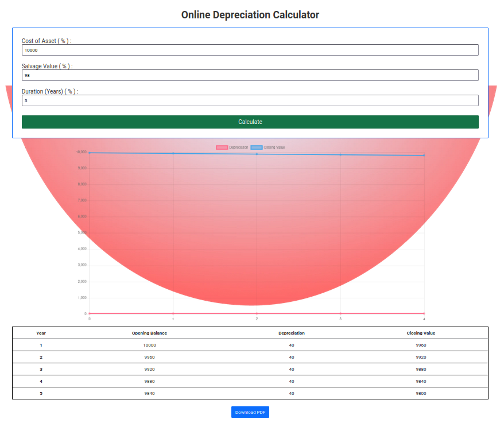504x431 pixels.
Task: Click the Cost of Asset input field
Action: (250, 50)
